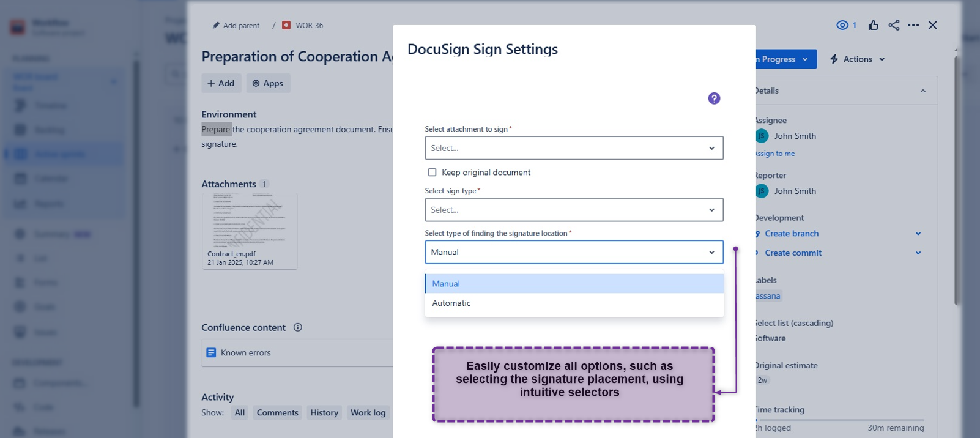Toggle Keep original document checkbox
The height and width of the screenshot is (438, 980).
[x=432, y=173]
